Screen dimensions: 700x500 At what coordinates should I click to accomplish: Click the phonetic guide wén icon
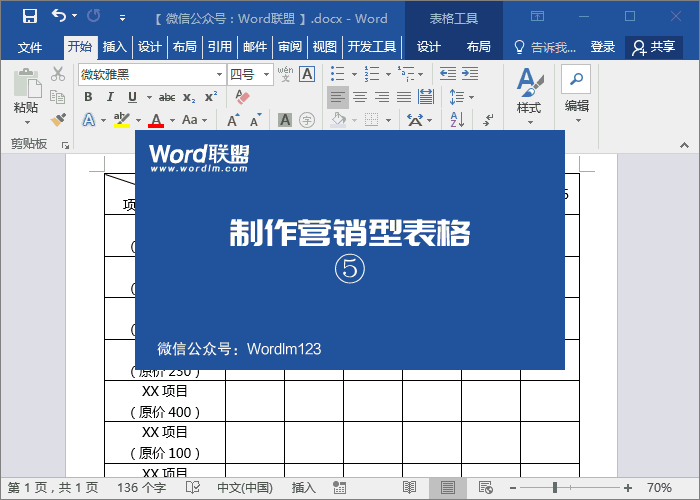click(x=285, y=74)
